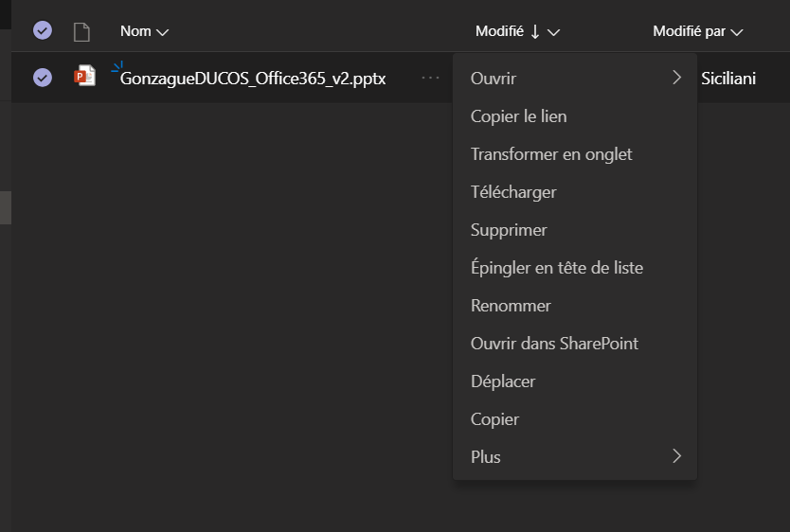The height and width of the screenshot is (532, 790).
Task: Open the three-dots more actions button
Action: (x=431, y=78)
